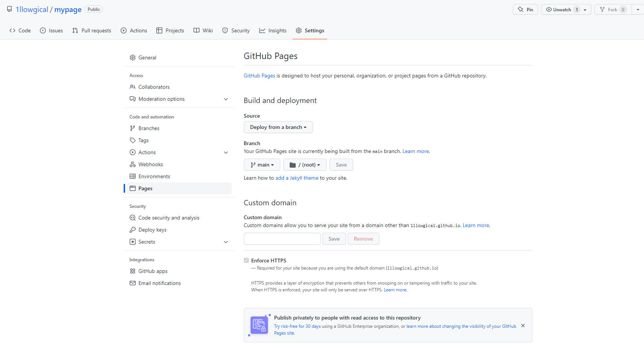The height and width of the screenshot is (356, 644).
Task: Click the Wiki book icon
Action: click(197, 30)
